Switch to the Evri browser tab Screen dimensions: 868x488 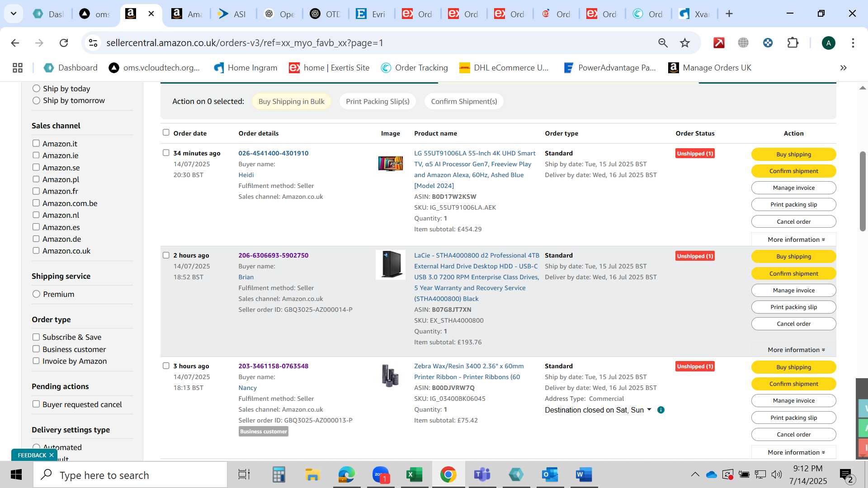(372, 14)
